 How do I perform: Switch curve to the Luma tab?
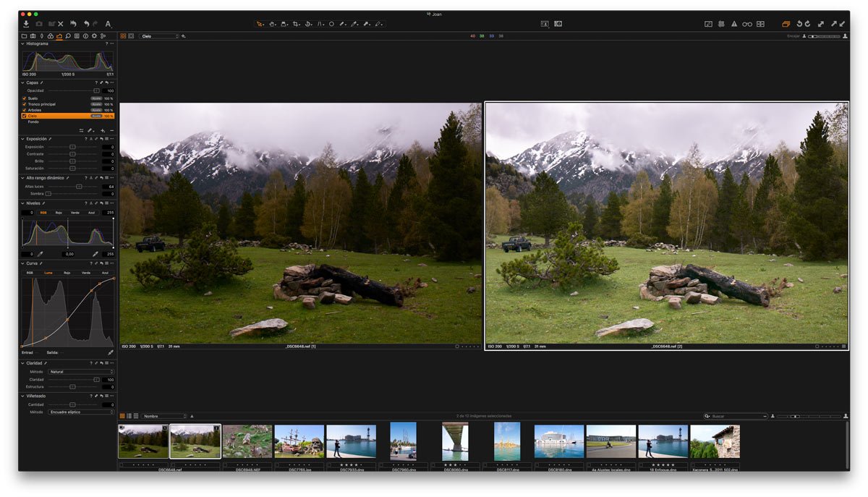(48, 273)
